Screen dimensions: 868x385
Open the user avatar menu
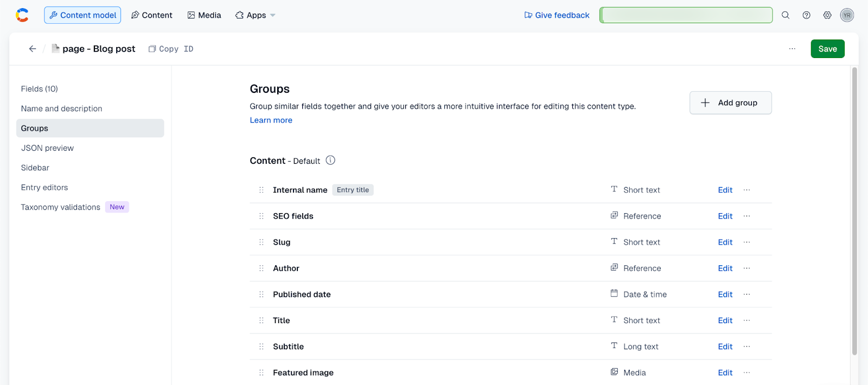click(x=847, y=15)
